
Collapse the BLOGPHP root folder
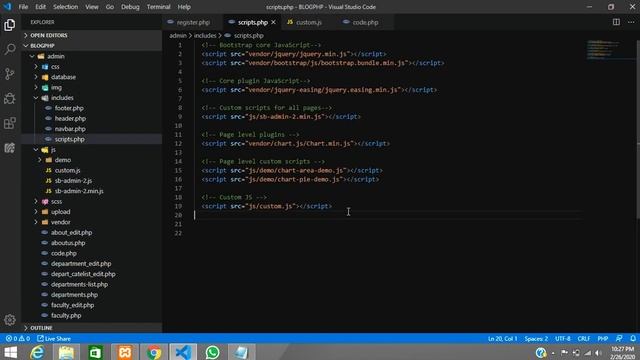(26, 46)
